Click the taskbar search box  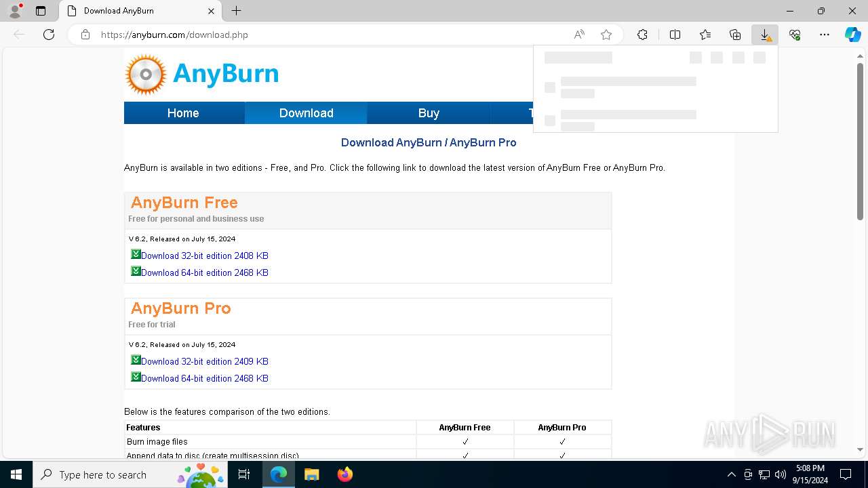129,474
